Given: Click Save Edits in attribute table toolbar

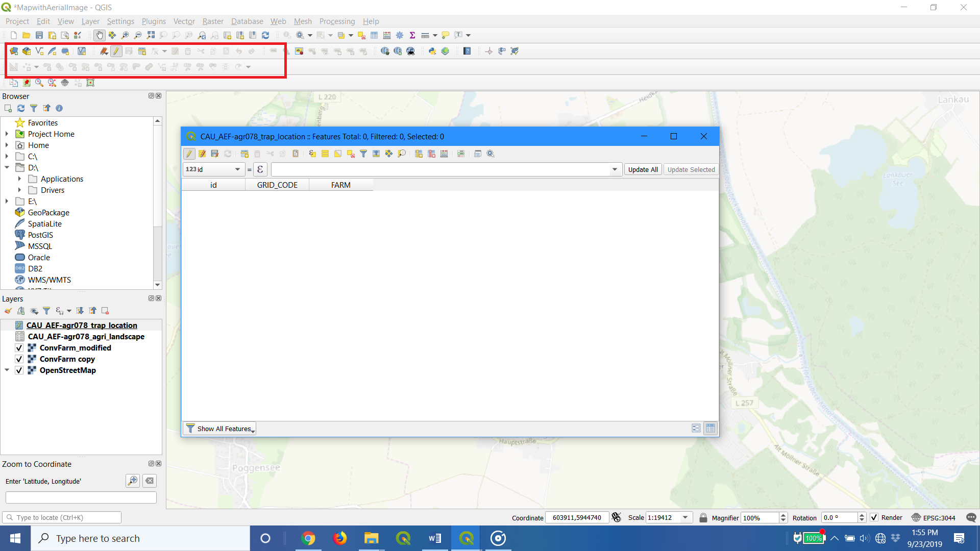Looking at the screenshot, I should pos(215,154).
